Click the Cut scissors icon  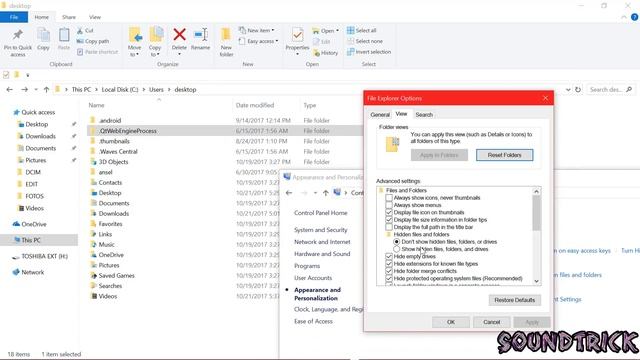80,31
